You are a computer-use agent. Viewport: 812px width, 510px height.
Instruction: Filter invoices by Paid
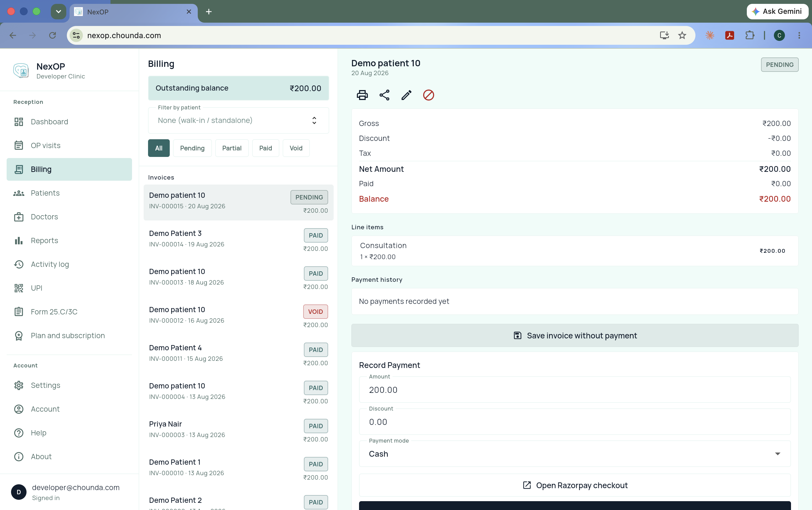click(265, 148)
